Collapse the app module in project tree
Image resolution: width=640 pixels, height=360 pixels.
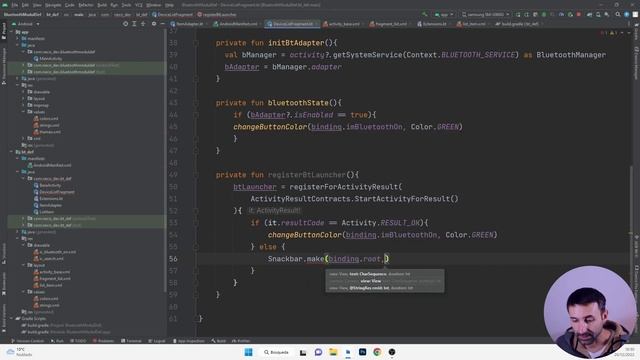tap(12, 32)
